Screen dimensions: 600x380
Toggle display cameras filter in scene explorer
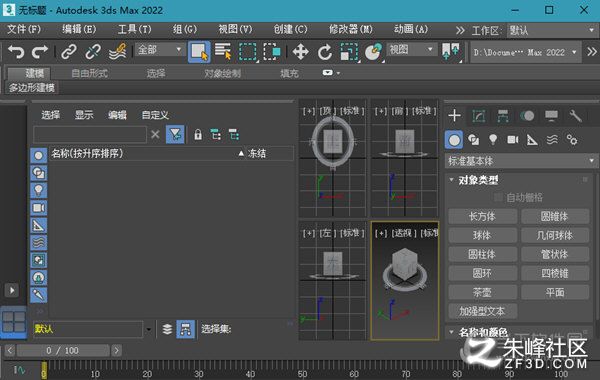tap(39, 208)
